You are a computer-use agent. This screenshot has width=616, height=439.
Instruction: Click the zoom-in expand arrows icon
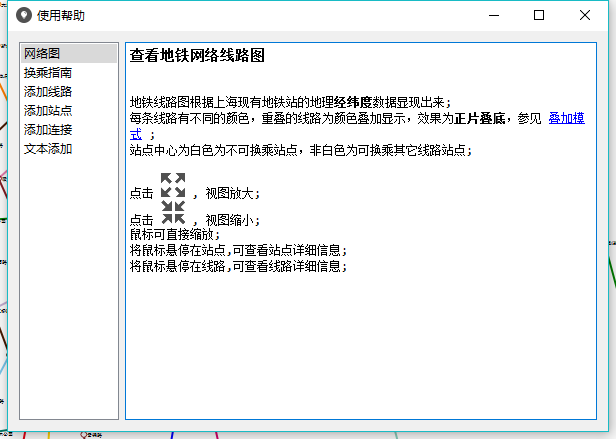[173, 185]
